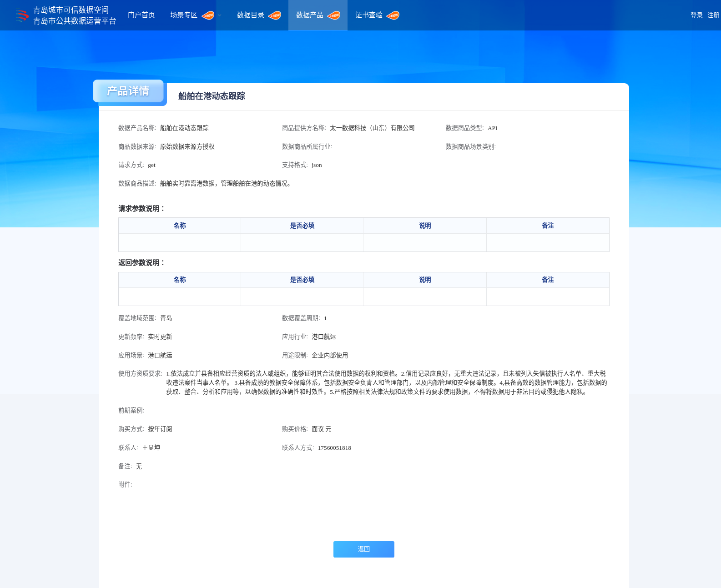This screenshot has height=588, width=721.
Task: Click 备注 header in return parameters table
Action: [548, 280]
